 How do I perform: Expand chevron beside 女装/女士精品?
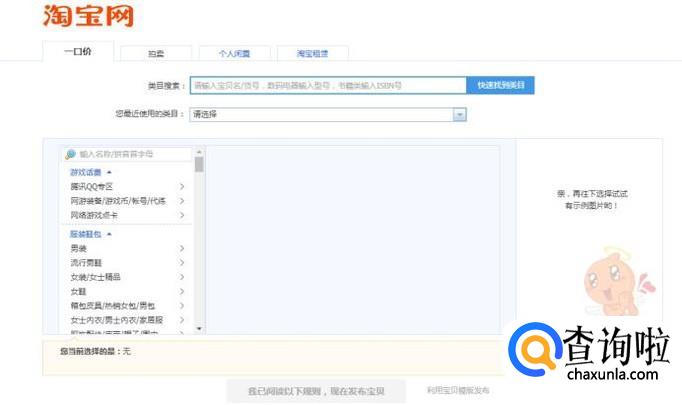[182, 277]
